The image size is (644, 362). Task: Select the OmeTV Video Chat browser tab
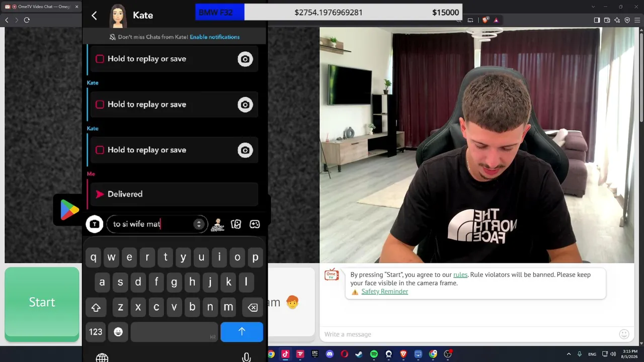[42, 7]
